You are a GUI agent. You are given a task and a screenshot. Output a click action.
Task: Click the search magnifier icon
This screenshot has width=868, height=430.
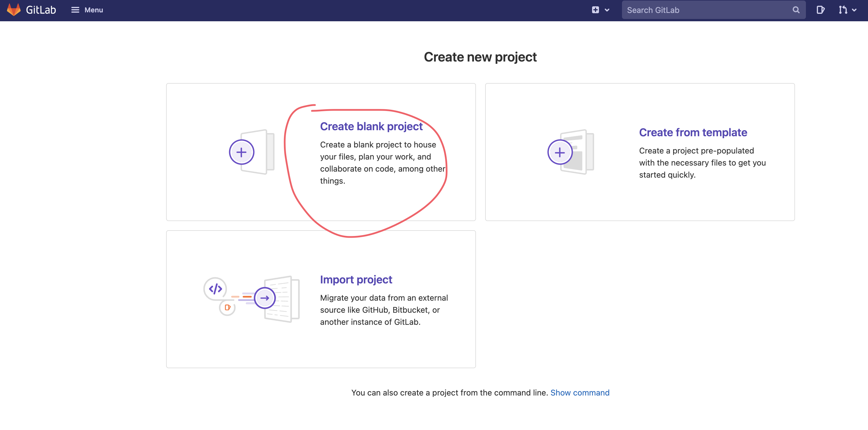click(796, 10)
